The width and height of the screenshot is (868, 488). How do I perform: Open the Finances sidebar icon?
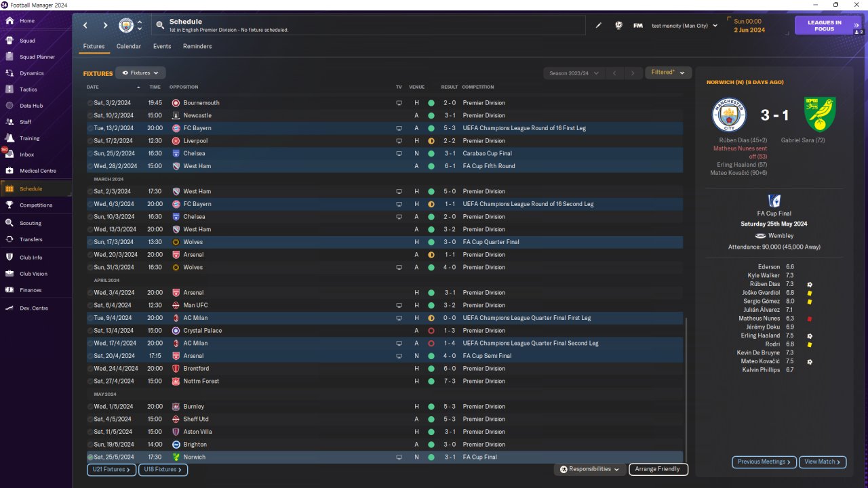click(x=9, y=290)
